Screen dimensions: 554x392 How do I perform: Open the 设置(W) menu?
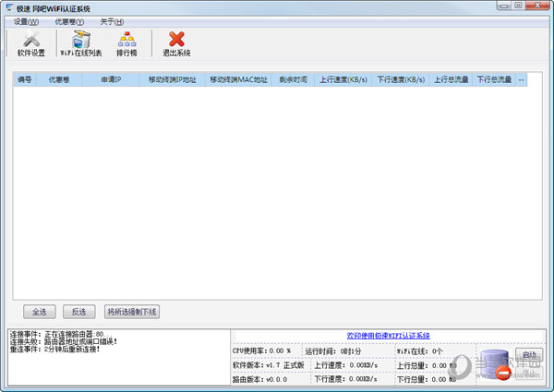(26, 22)
